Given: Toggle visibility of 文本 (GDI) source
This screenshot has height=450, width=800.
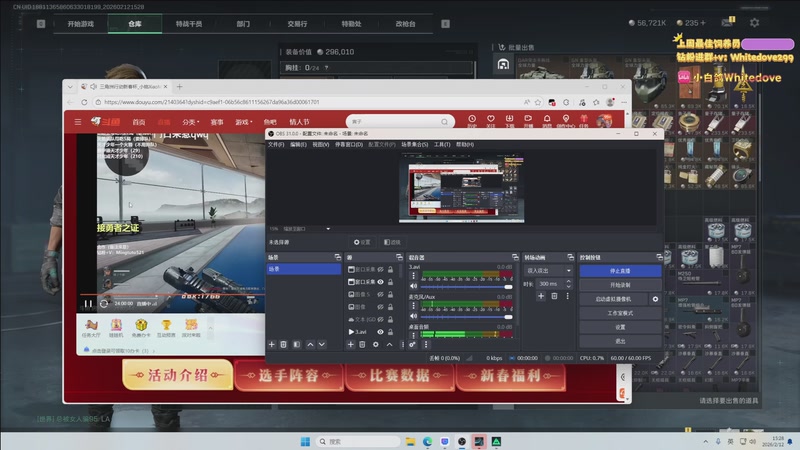Looking at the screenshot, I should 380,319.
